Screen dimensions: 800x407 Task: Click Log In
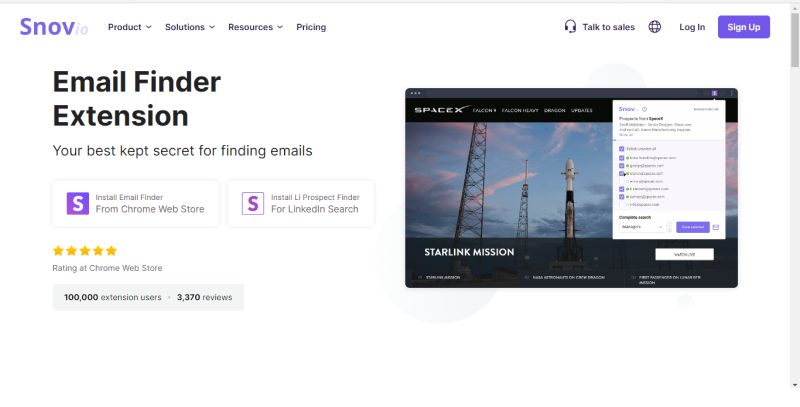(692, 27)
